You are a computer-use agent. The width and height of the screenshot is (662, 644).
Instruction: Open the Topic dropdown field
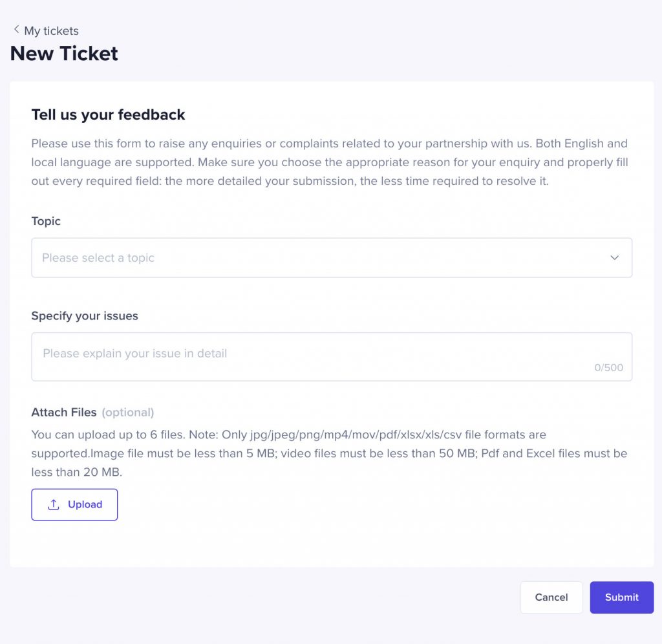point(332,257)
